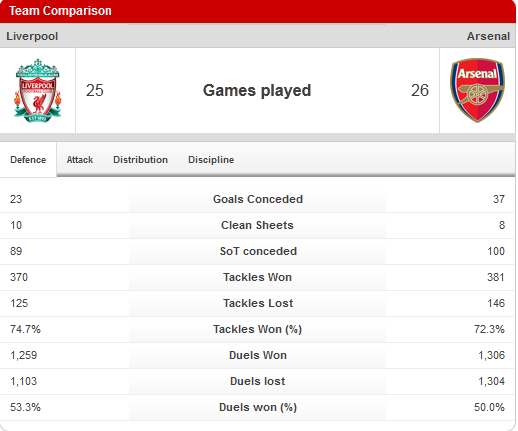Select the Clean Sheets row label

coord(257,225)
